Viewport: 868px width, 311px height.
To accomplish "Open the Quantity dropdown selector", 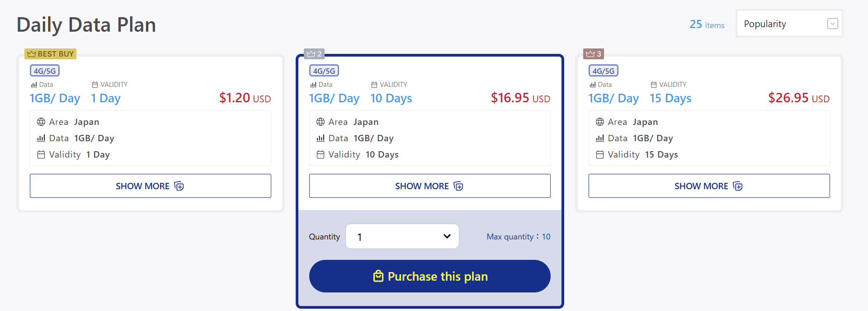I will point(402,236).
